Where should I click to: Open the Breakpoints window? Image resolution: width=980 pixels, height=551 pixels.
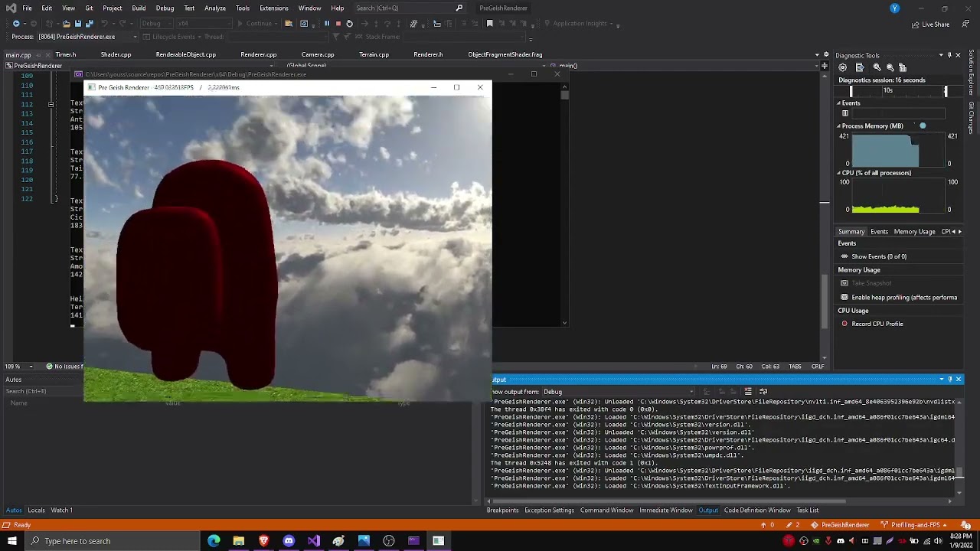coord(503,510)
